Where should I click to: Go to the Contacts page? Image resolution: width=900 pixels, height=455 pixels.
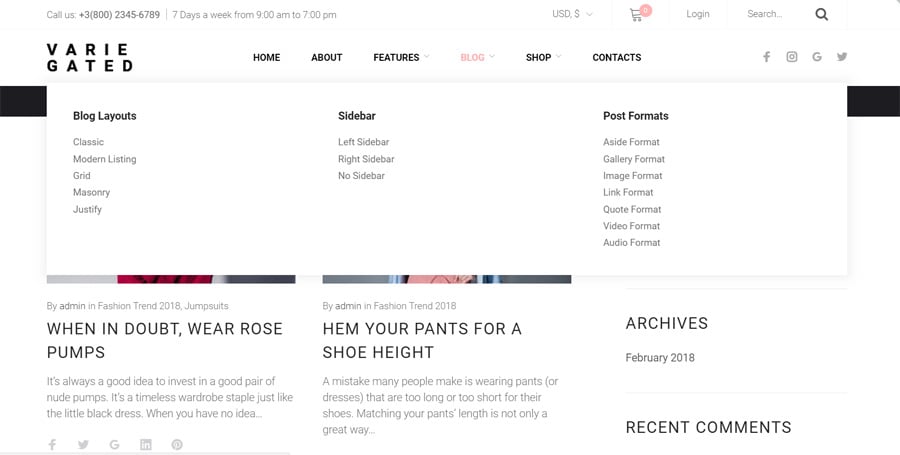[x=616, y=57]
